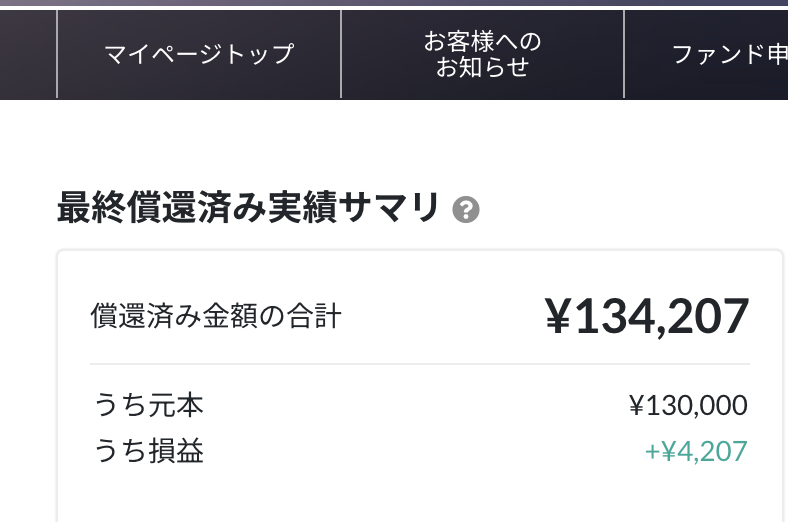Click the divider between マイページトップ and お客様へのお知らせ
788x522 pixels.
tap(341, 54)
